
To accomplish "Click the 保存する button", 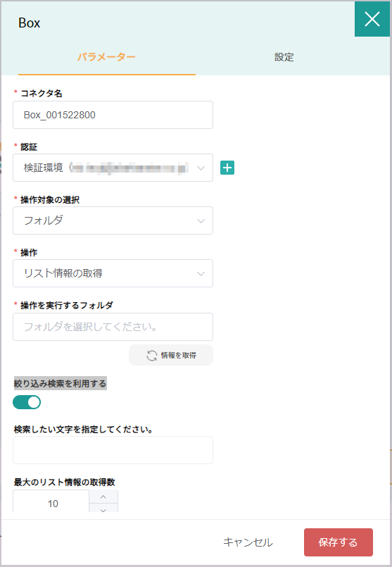I will click(x=339, y=542).
